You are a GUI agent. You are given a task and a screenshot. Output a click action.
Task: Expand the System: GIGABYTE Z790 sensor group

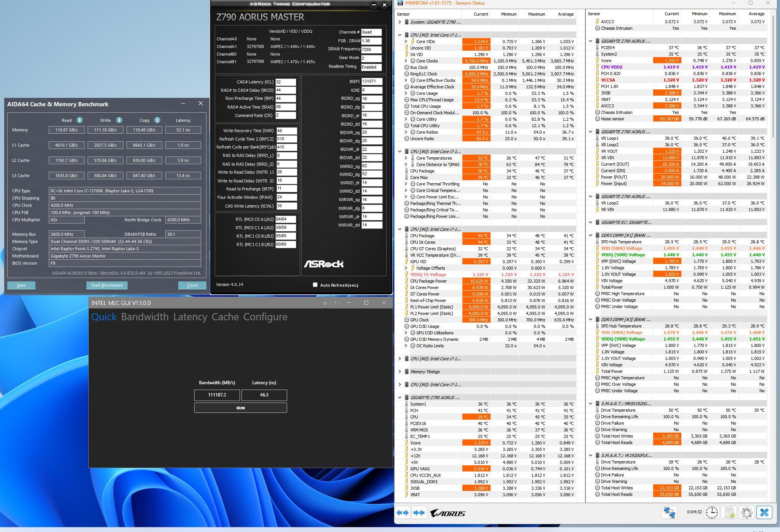click(x=400, y=22)
